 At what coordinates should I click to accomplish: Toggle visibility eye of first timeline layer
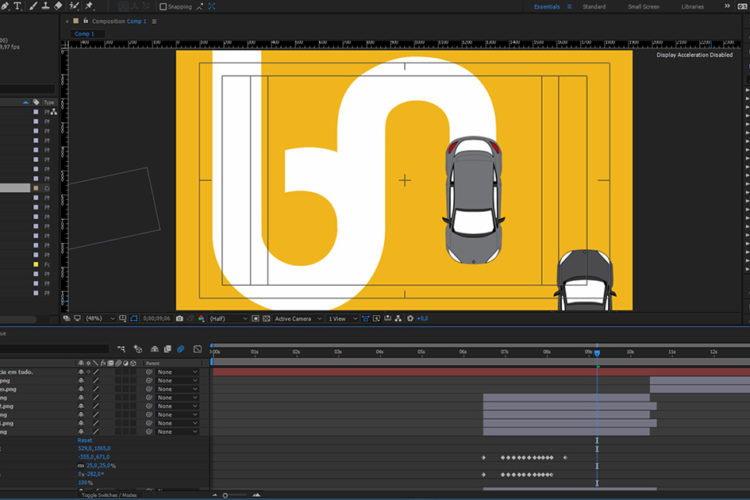[x=81, y=371]
